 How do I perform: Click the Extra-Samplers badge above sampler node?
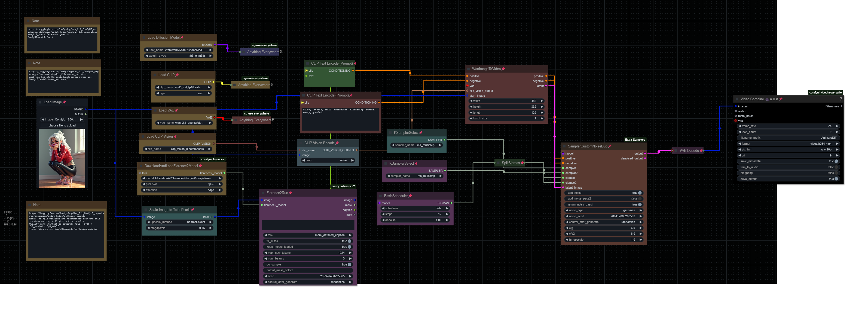click(635, 140)
